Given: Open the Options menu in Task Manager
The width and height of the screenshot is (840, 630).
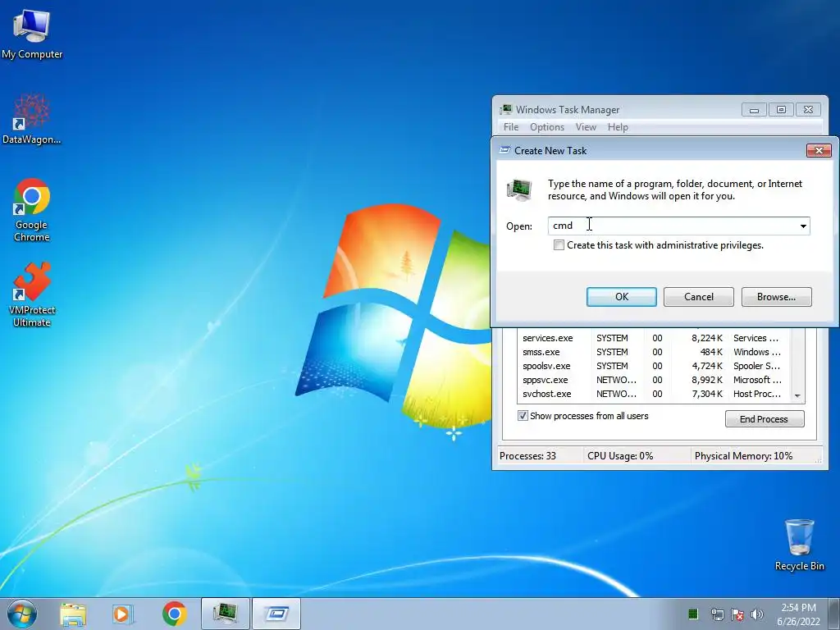Looking at the screenshot, I should pos(547,127).
